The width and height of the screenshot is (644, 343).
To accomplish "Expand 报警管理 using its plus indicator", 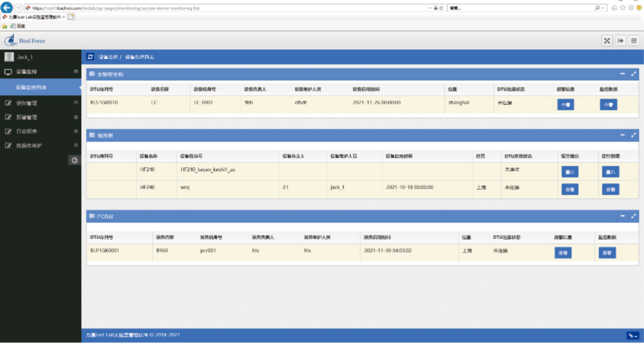I will click(76, 117).
